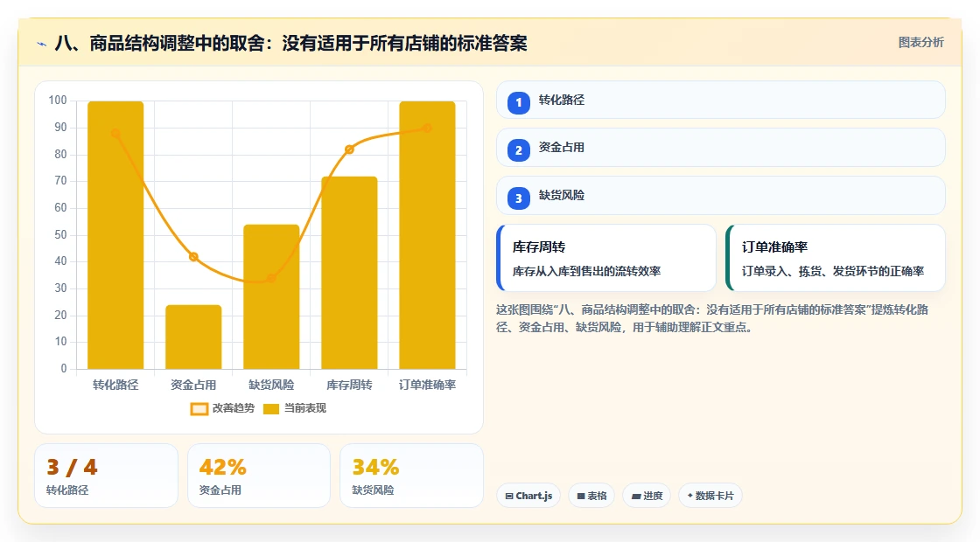Toggle the 当前表现 legend swatch
Screen dimensions: 980x542
pos(270,409)
